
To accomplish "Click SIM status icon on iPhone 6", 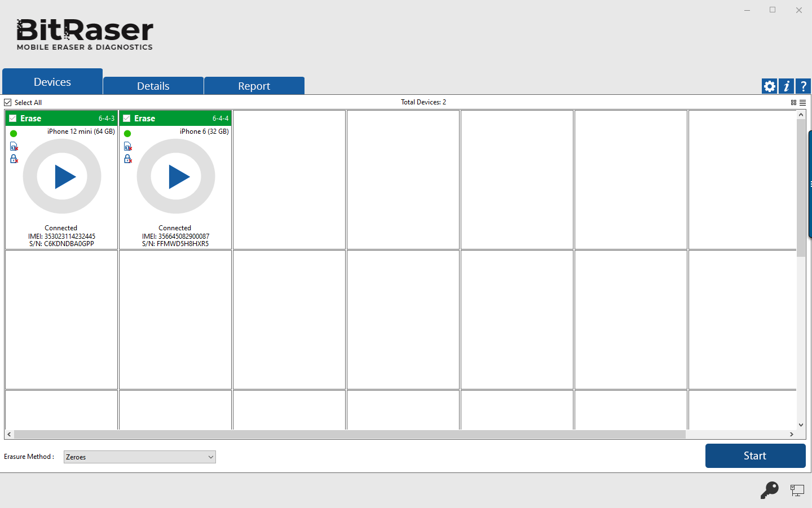I will tap(128, 147).
